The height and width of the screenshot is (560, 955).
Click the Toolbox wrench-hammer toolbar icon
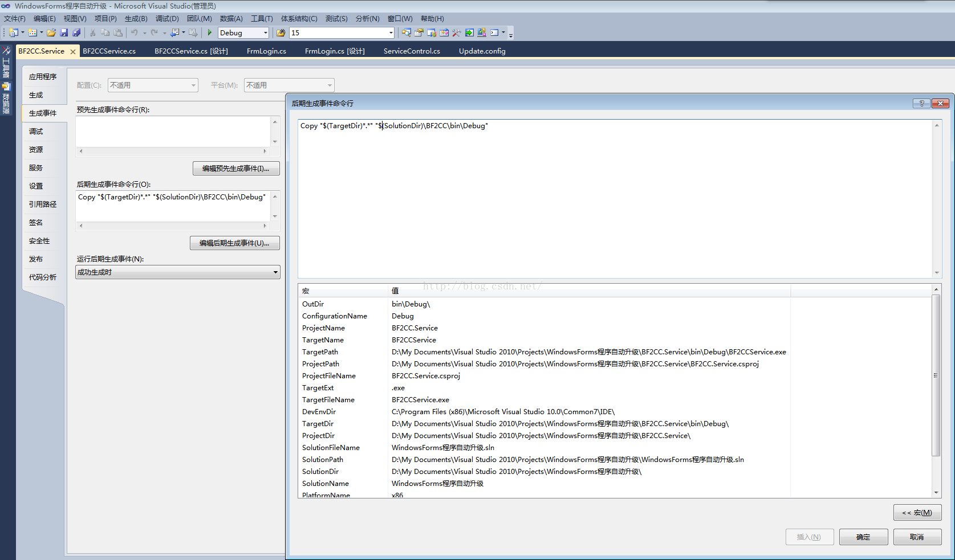pyautogui.click(x=457, y=32)
